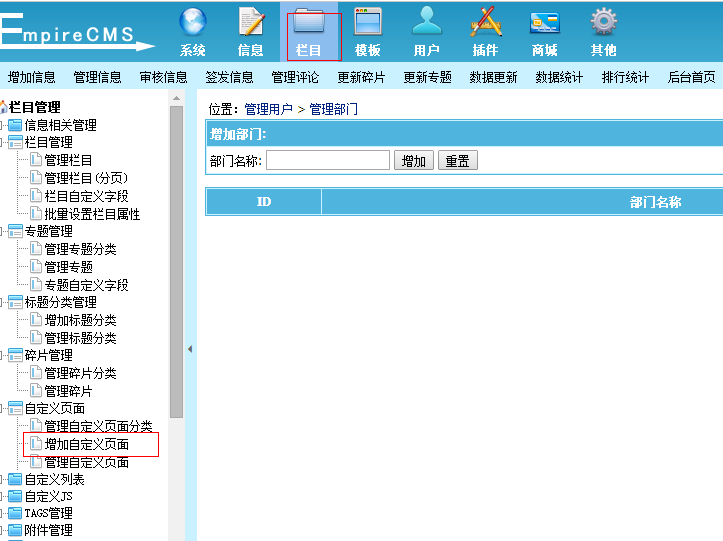Click page icon next to 管理专题

[x=36, y=266]
